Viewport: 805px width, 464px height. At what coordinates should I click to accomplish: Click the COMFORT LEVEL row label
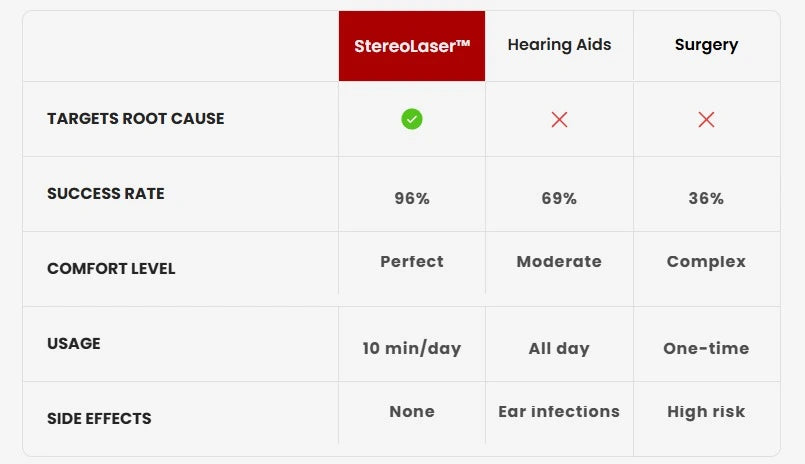click(x=111, y=268)
